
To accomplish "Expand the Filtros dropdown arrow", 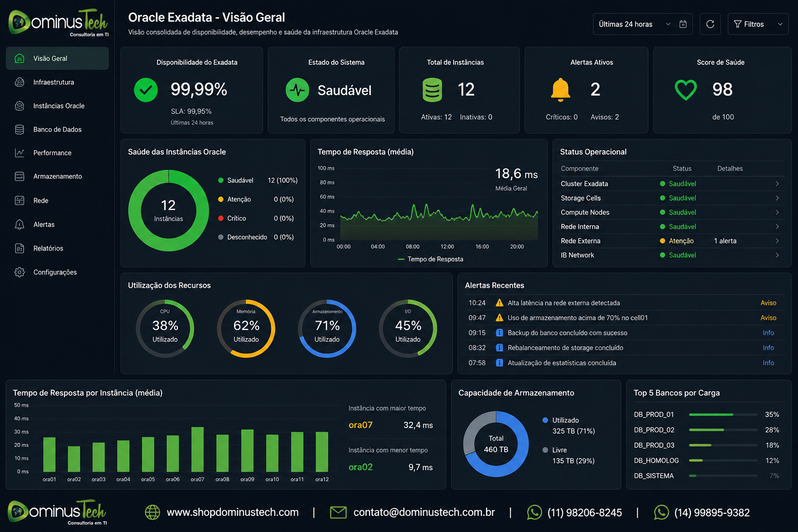I will tap(780, 24).
